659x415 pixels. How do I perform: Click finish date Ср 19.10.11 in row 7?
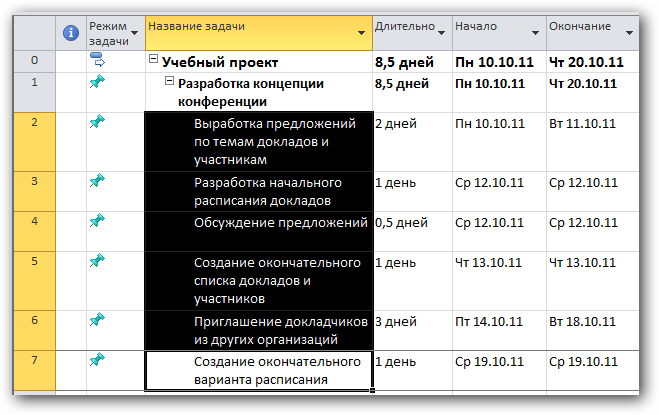(593, 370)
